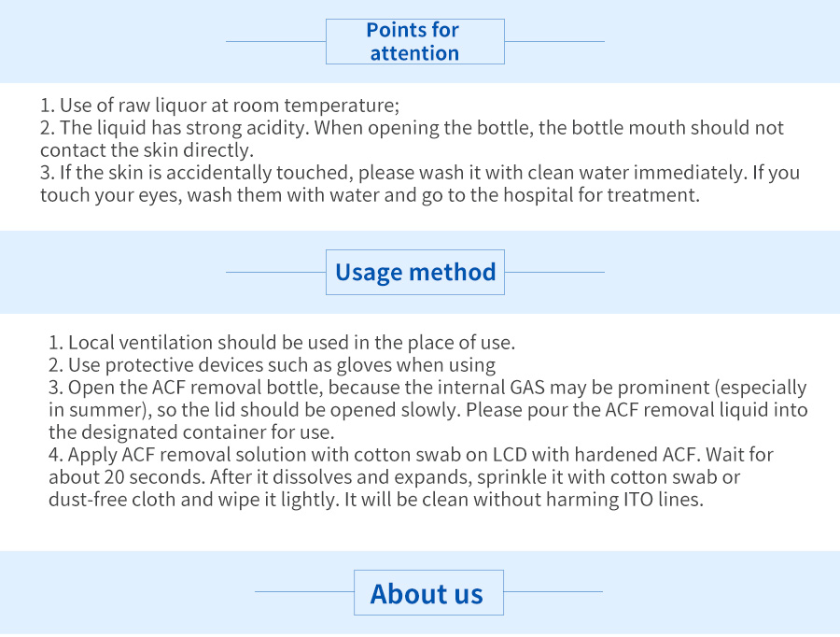Click the 'dust-free cloth and wipe it lightly' line
Viewport: 840px width, 637px height.
click(x=376, y=501)
